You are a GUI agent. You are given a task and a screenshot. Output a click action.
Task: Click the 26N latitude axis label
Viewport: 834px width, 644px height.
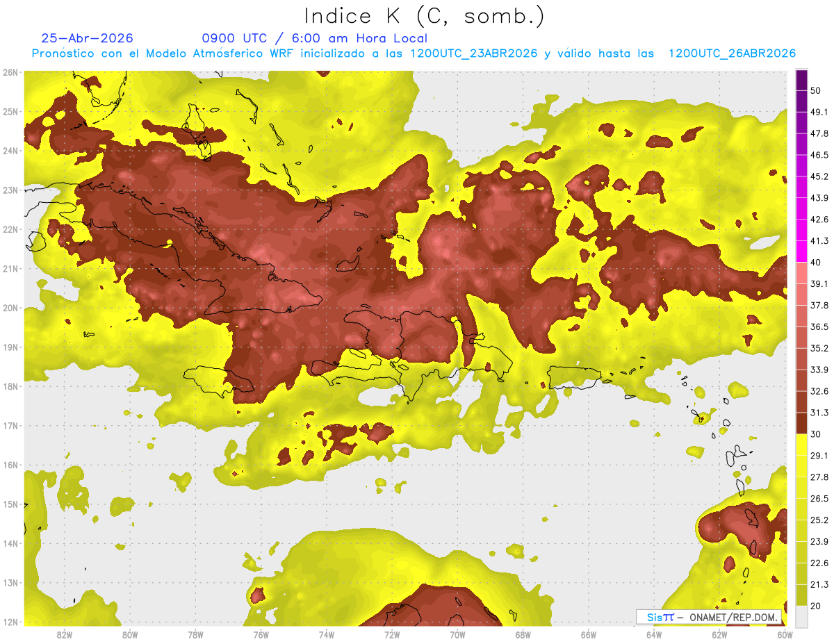click(x=10, y=72)
